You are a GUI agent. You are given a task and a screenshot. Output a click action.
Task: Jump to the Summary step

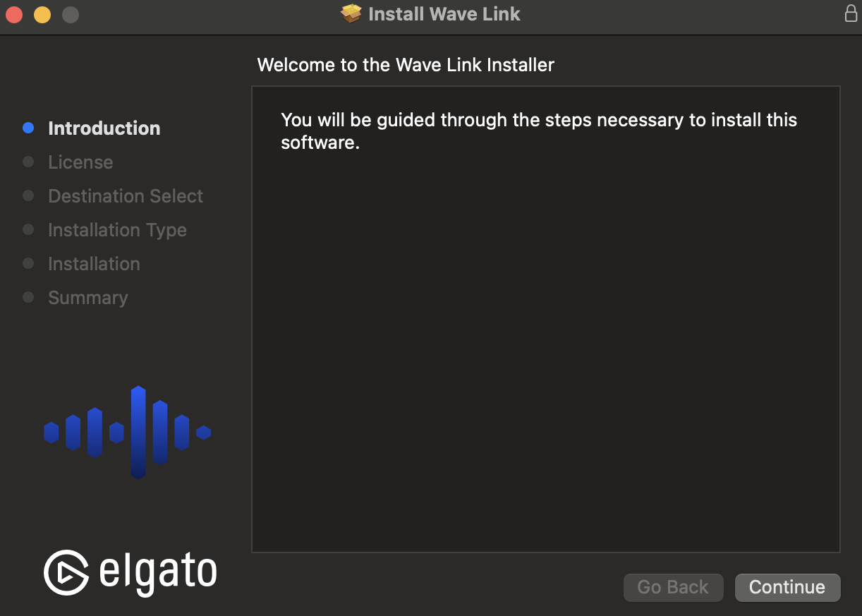[x=88, y=298]
